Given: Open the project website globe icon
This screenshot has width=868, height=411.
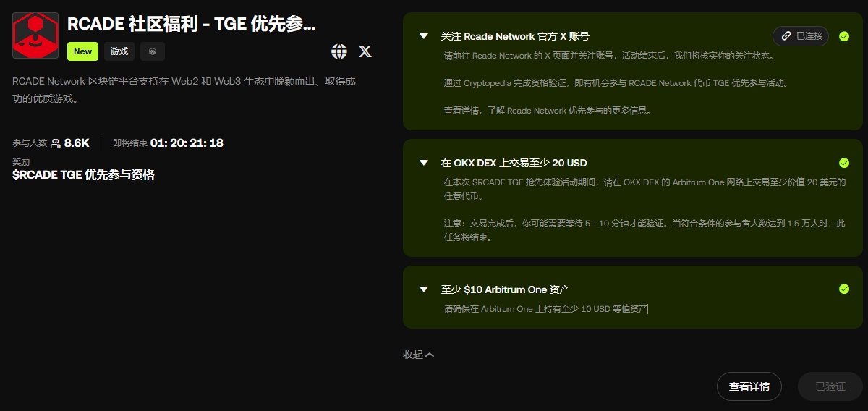Looking at the screenshot, I should click(339, 51).
